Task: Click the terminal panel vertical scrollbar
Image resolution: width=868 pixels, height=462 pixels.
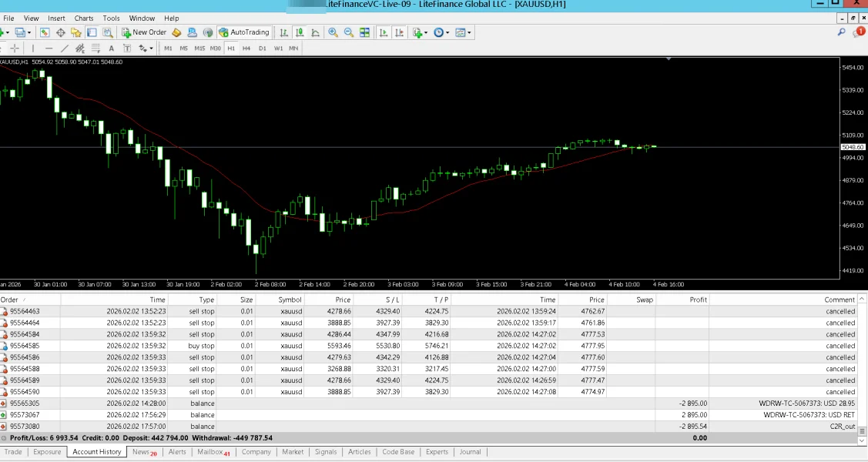Action: pos(863,362)
